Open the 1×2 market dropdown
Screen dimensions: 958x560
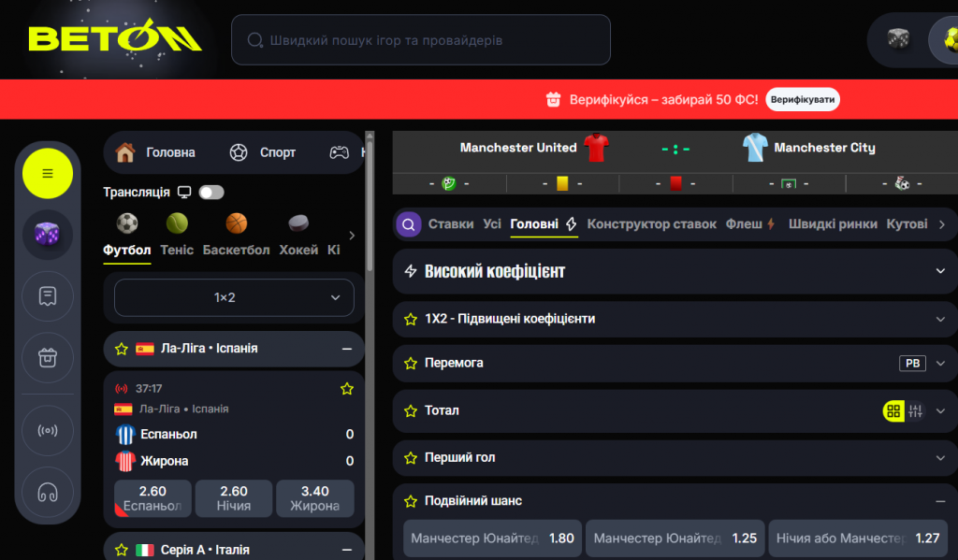[234, 298]
